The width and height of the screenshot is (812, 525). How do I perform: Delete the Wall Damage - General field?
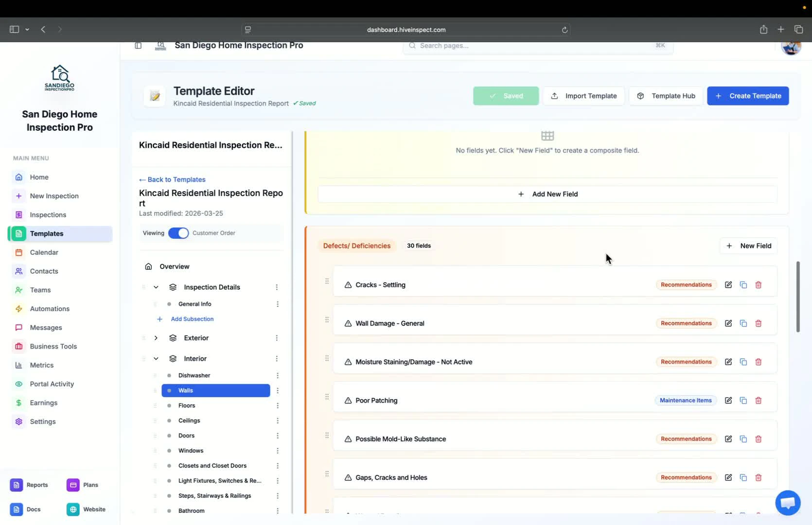coord(759,323)
